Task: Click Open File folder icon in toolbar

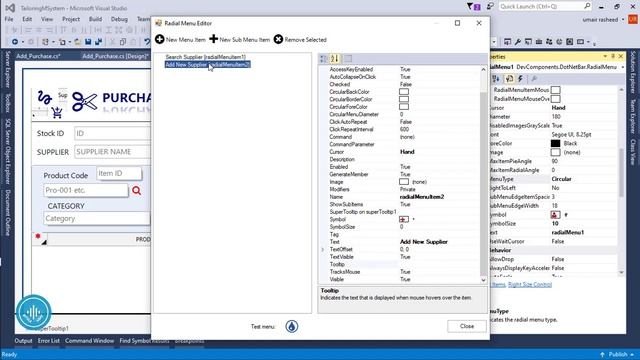Action: coord(77,42)
